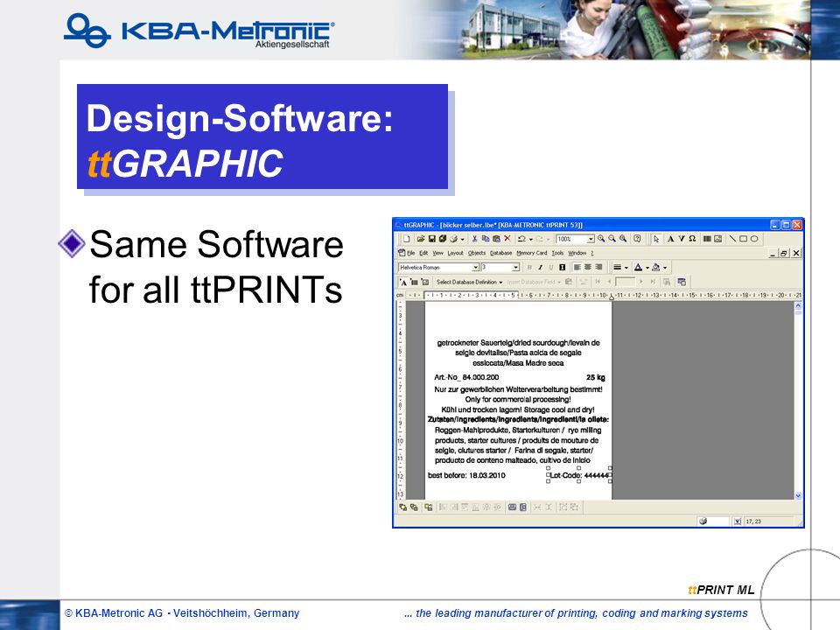The height and width of the screenshot is (630, 840).
Task: Save the label with the floppy icon
Action: (431, 239)
